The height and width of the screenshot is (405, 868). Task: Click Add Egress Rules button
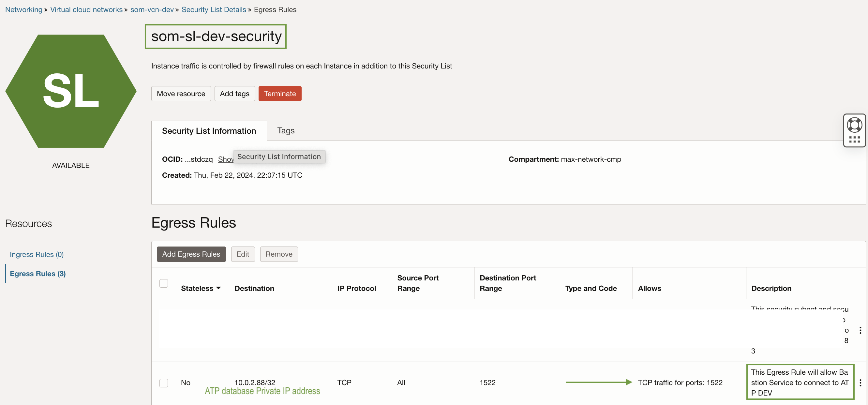pos(191,254)
